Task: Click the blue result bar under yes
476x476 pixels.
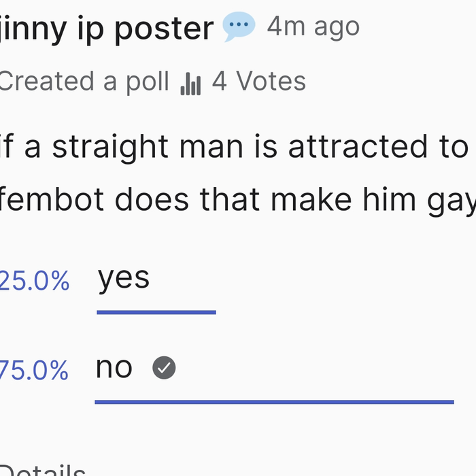Action: point(156,312)
